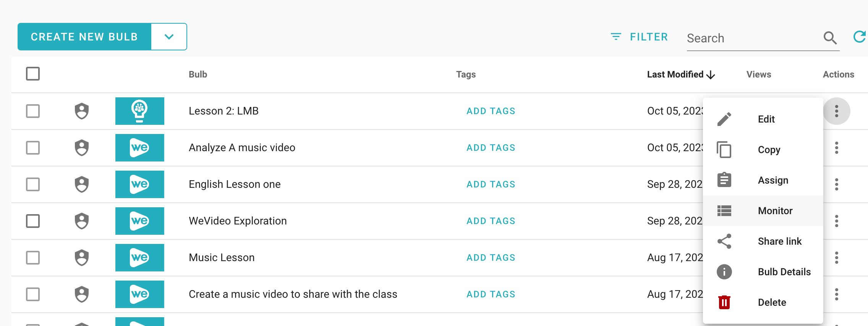Click the Copy icon in context menu
The width and height of the screenshot is (868, 326).
pyautogui.click(x=724, y=150)
